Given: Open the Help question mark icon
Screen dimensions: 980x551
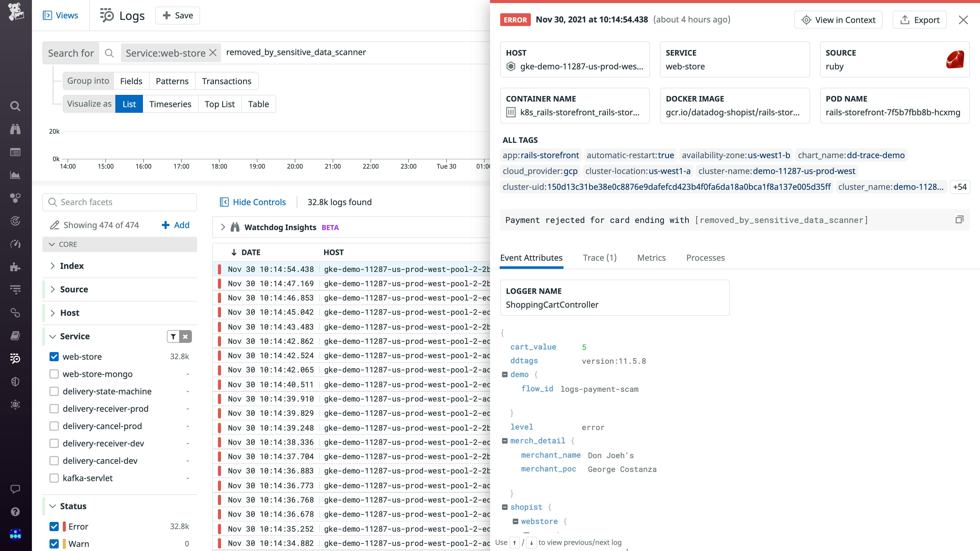Looking at the screenshot, I should click(15, 511).
